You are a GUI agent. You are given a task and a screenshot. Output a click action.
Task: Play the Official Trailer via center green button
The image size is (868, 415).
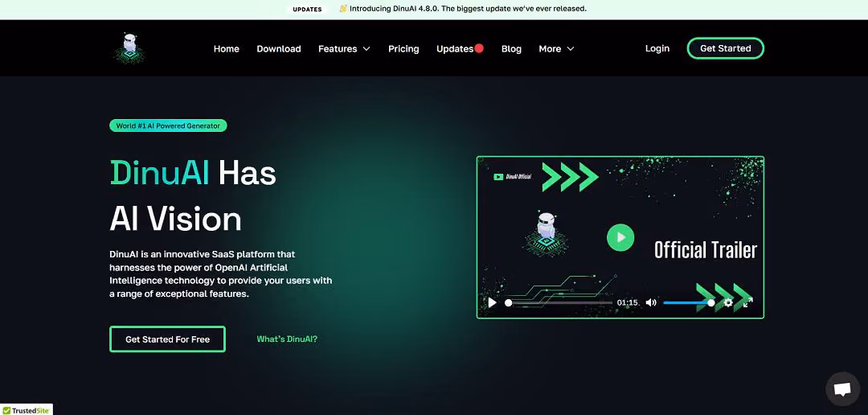pyautogui.click(x=620, y=237)
